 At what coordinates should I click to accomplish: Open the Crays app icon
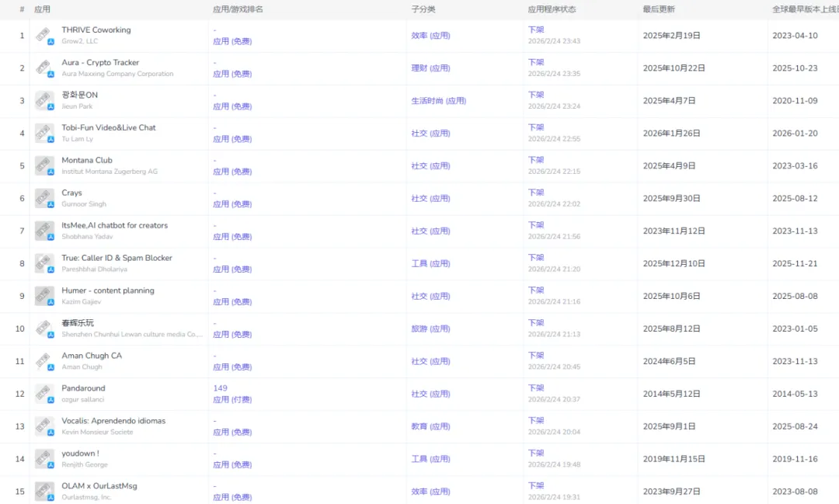pos(44,199)
